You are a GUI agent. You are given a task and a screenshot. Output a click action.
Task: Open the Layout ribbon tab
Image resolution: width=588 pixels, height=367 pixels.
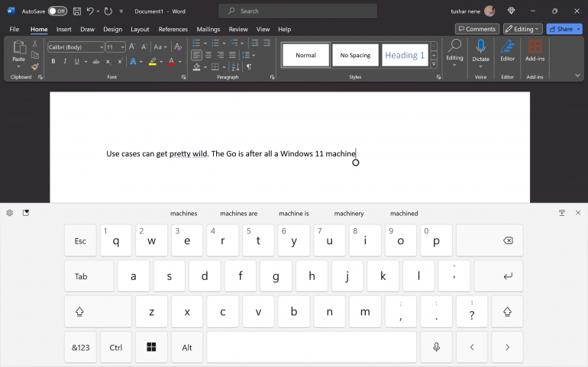pyautogui.click(x=140, y=29)
